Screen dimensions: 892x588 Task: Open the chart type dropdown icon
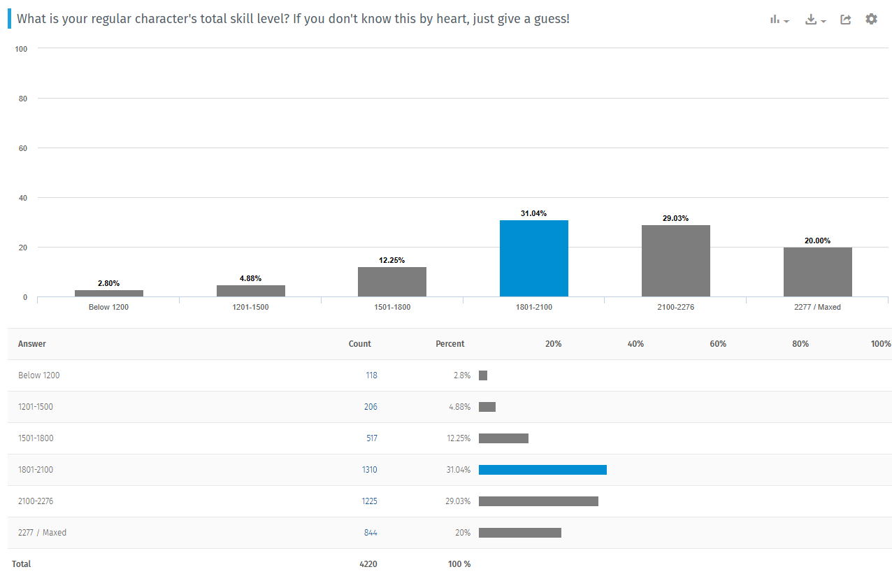coord(779,20)
